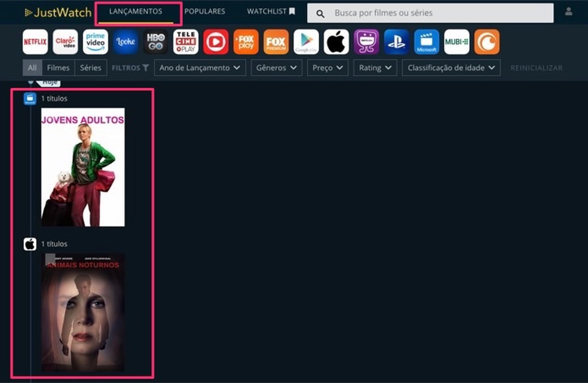Select the red play-button provider icon
This screenshot has width=588, height=383.
216,42
